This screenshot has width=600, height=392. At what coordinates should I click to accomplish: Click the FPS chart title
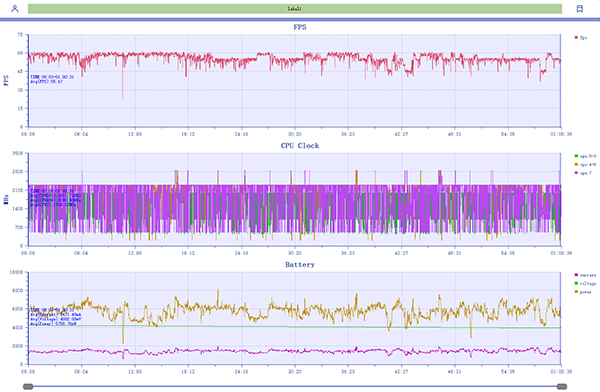(300, 27)
